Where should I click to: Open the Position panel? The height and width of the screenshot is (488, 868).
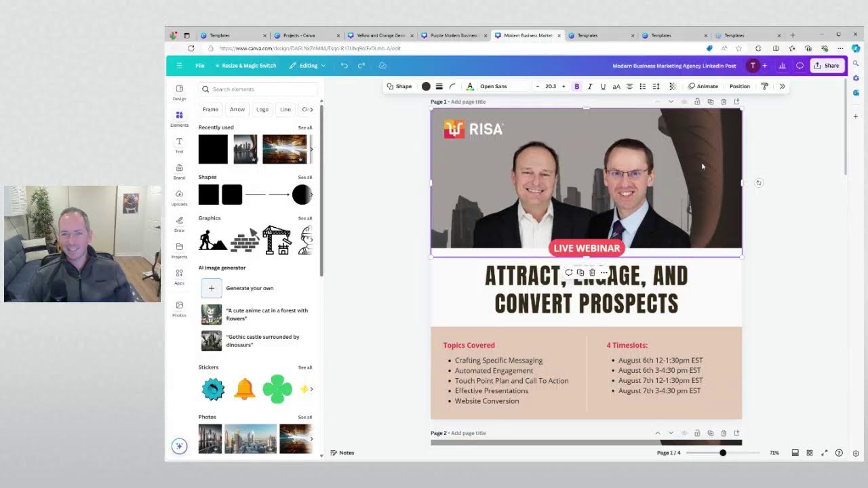coord(740,86)
